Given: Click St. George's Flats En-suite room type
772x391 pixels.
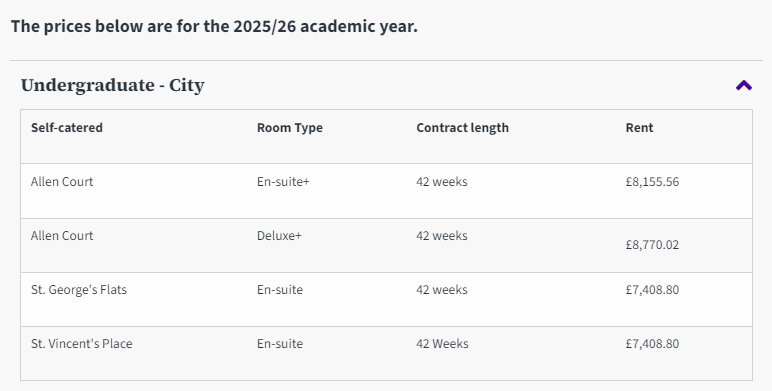Looking at the screenshot, I should coord(280,290).
